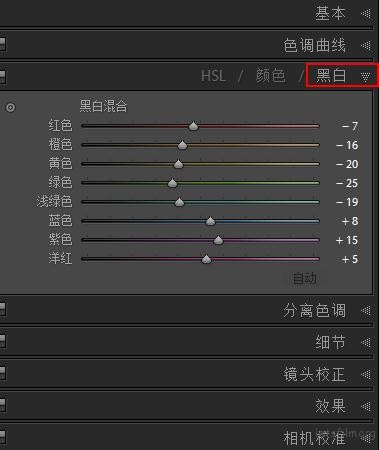
Task: Click the 红色 slider handle
Action: 193,126
